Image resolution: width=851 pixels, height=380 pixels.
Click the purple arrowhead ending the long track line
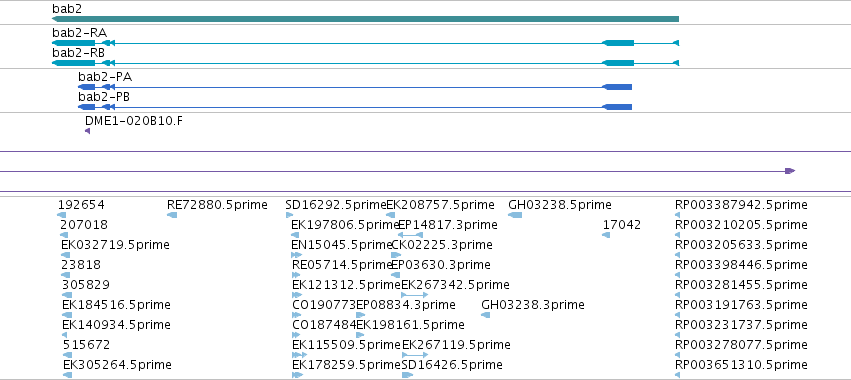coord(790,171)
